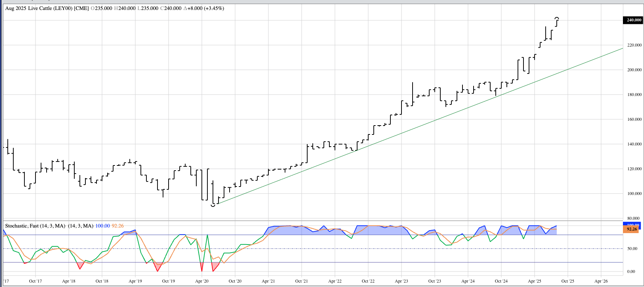Click the delta symbol before +8.000
The height and width of the screenshot is (287, 644).
tap(185, 8)
